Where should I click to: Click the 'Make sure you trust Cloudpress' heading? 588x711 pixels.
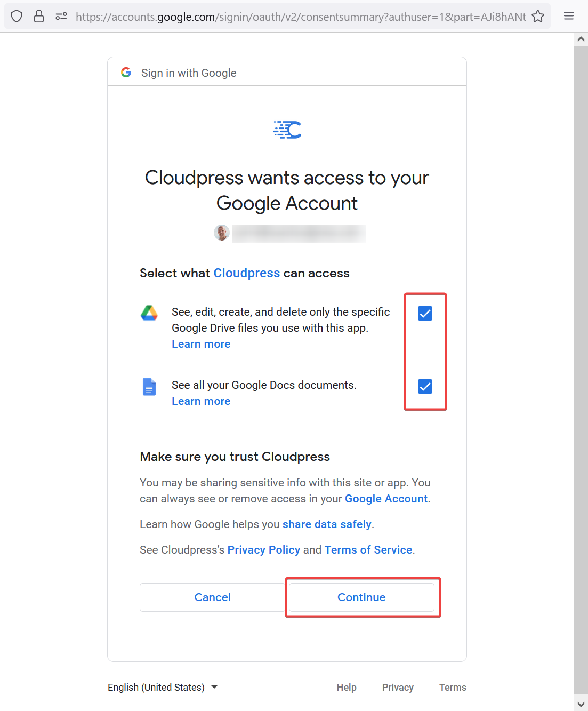point(235,457)
